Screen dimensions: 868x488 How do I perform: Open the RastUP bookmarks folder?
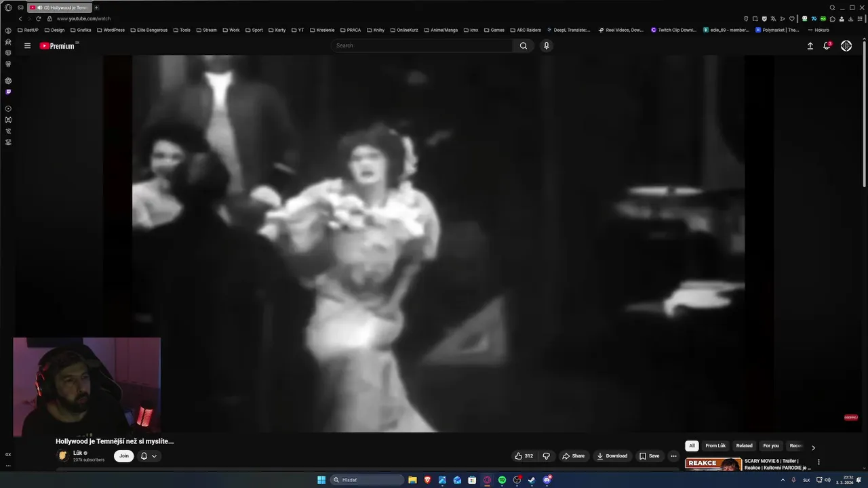[x=28, y=30]
